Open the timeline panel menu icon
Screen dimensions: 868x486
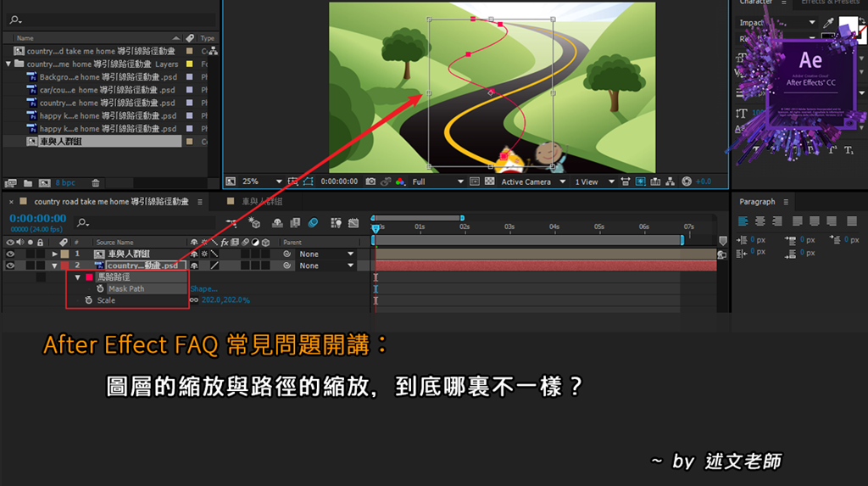(x=200, y=202)
